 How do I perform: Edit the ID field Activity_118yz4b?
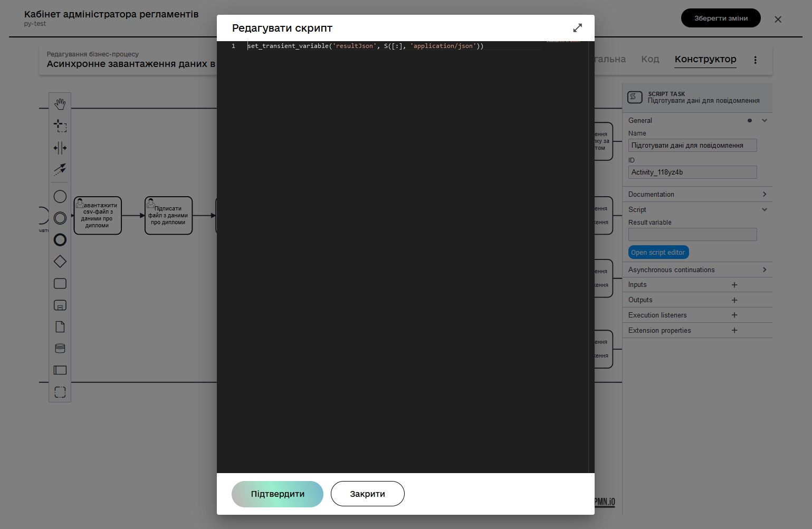pos(692,172)
